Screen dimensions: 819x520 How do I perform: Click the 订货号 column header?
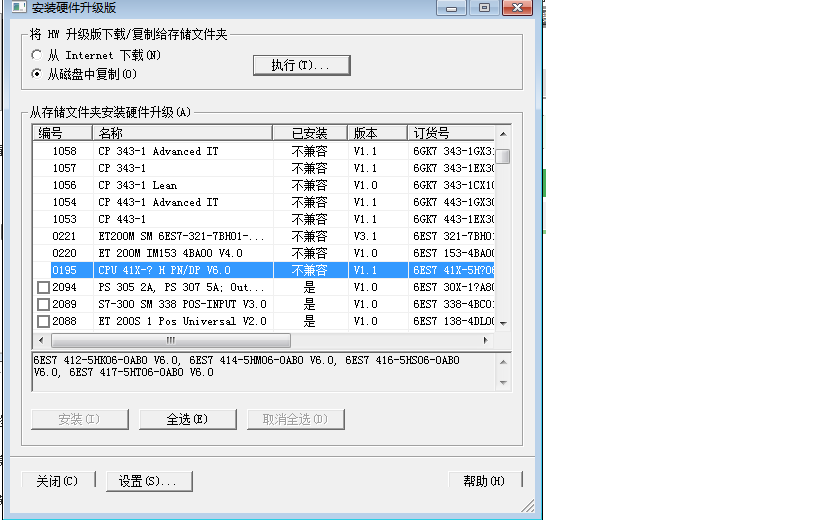(450, 133)
